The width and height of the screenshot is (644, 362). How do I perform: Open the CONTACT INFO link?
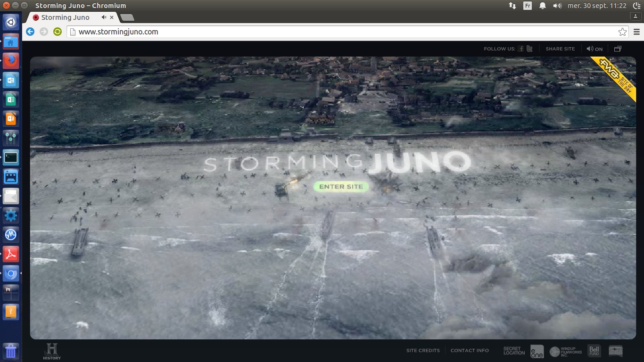[x=470, y=350]
